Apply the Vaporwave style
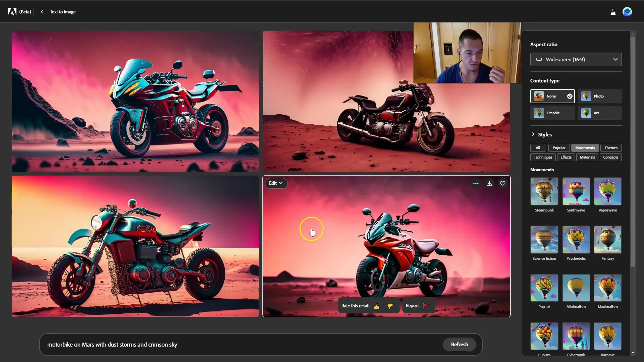 click(x=607, y=191)
